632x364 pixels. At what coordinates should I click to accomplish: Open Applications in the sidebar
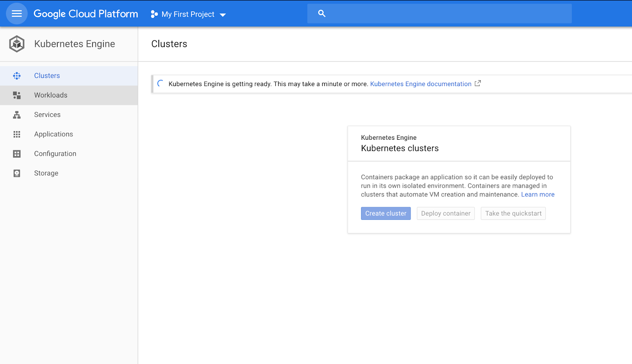click(69, 134)
